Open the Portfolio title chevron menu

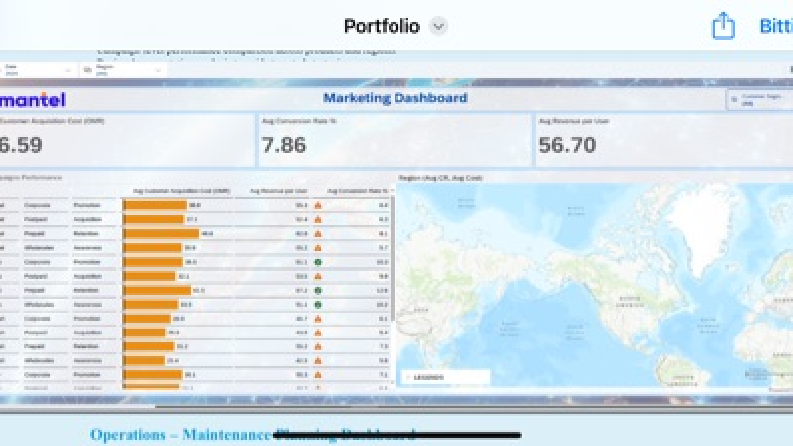tap(438, 26)
